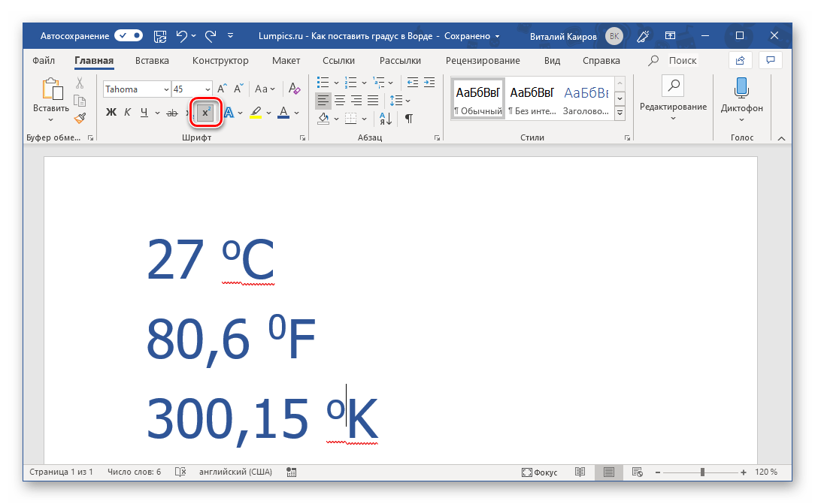Screen dimensions: 815x504
Task: Toggle strikethrough formatting
Action: click(171, 113)
